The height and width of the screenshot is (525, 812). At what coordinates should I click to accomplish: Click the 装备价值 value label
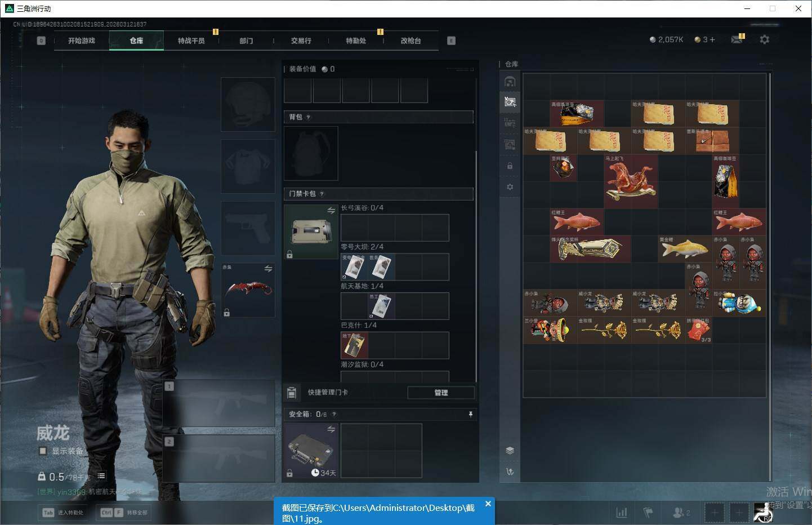tap(312, 69)
